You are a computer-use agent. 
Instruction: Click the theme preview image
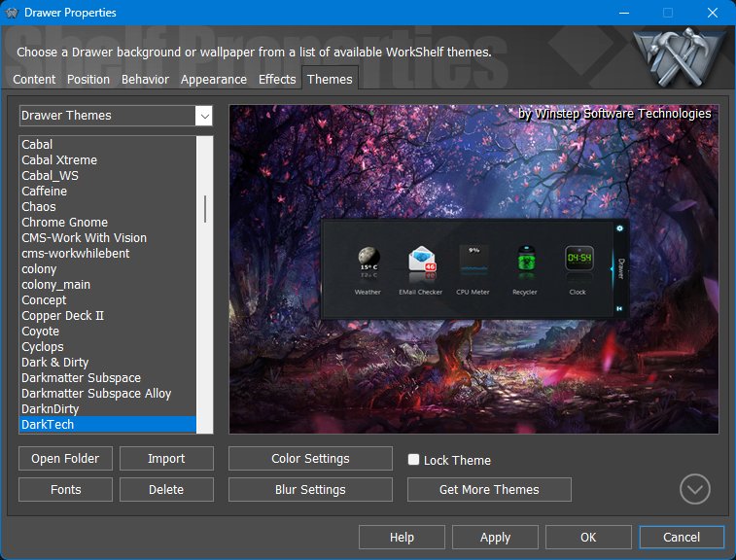click(x=473, y=269)
